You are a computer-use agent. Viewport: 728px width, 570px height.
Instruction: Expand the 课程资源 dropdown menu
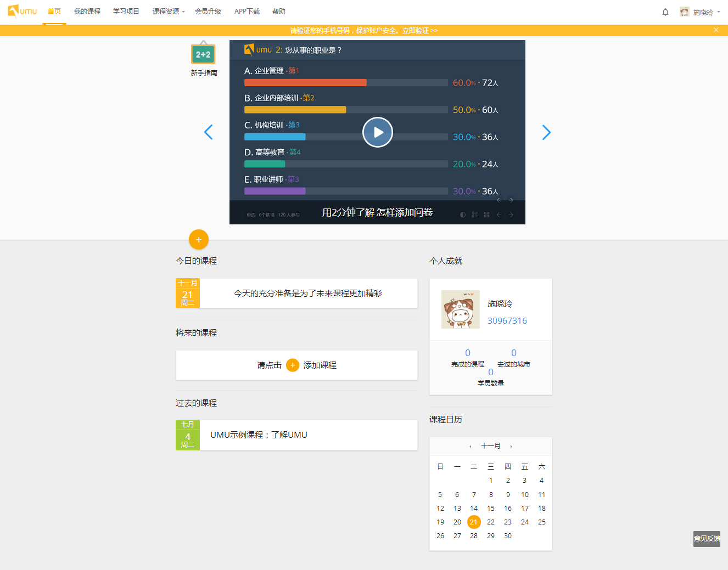click(169, 12)
